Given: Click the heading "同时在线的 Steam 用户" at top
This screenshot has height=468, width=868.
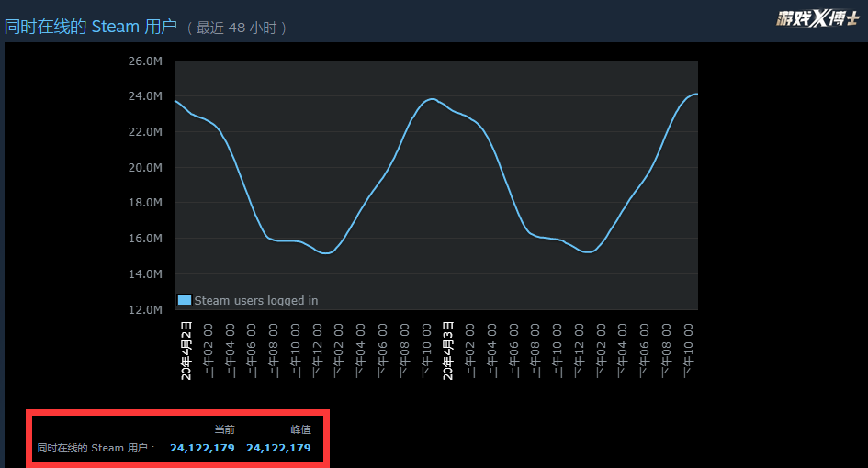Looking at the screenshot, I should [91, 27].
